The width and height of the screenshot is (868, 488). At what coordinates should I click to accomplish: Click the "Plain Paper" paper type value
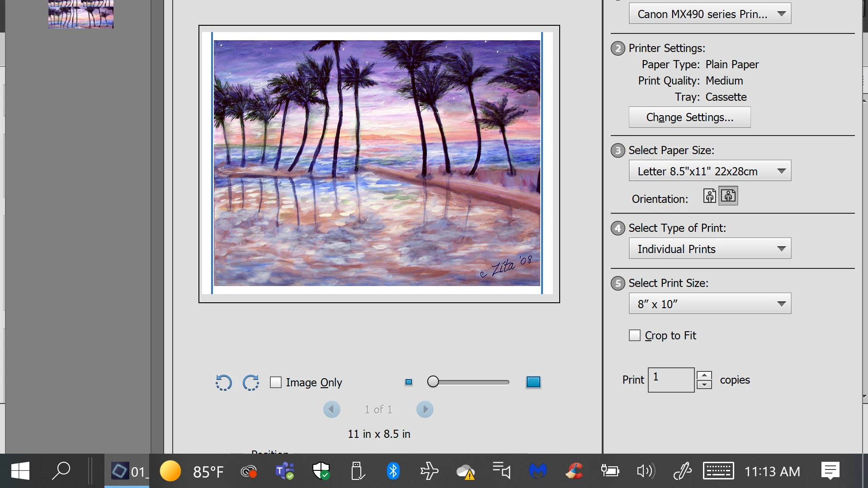coord(732,65)
